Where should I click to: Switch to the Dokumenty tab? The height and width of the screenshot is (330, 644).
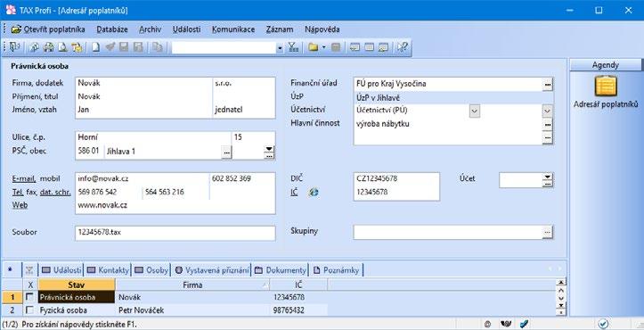tap(281, 270)
